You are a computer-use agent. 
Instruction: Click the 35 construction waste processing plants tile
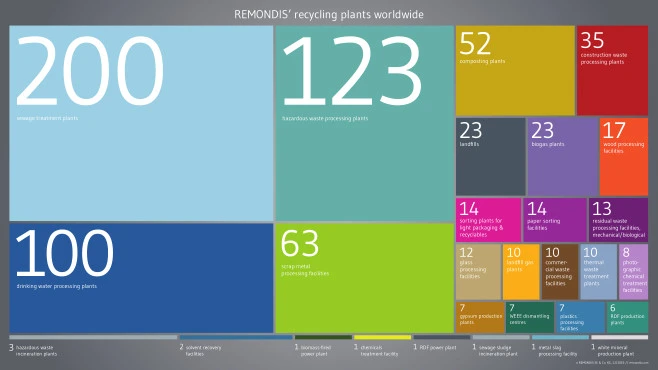612,70
